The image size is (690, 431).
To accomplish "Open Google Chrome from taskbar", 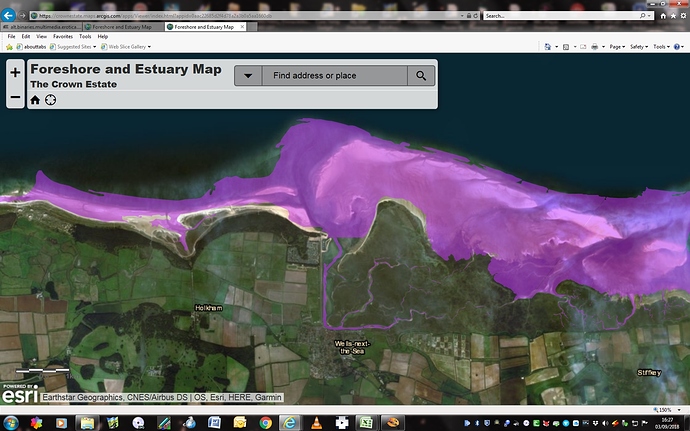I will pyautogui.click(x=265, y=423).
